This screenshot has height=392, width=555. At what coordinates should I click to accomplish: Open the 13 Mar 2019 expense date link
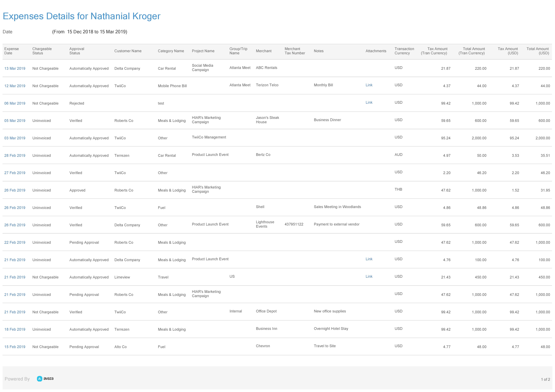coord(15,68)
